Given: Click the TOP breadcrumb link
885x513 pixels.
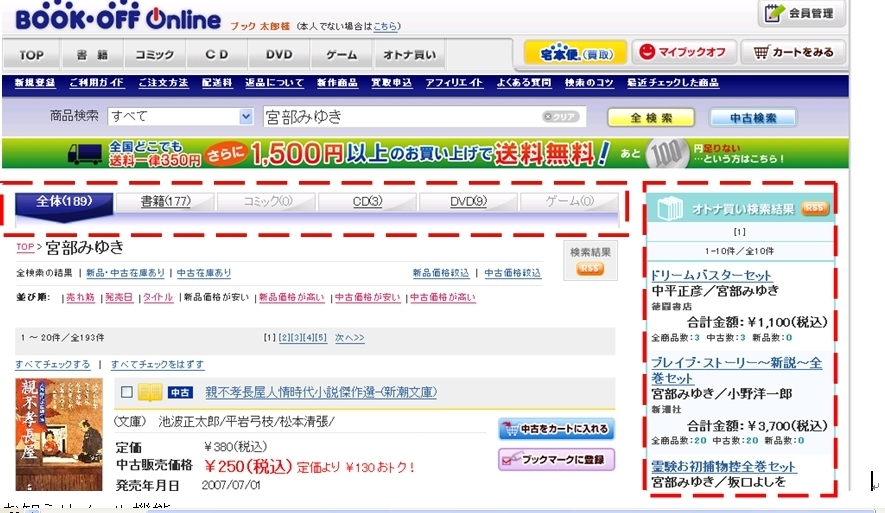Looking at the screenshot, I should [x=25, y=247].
